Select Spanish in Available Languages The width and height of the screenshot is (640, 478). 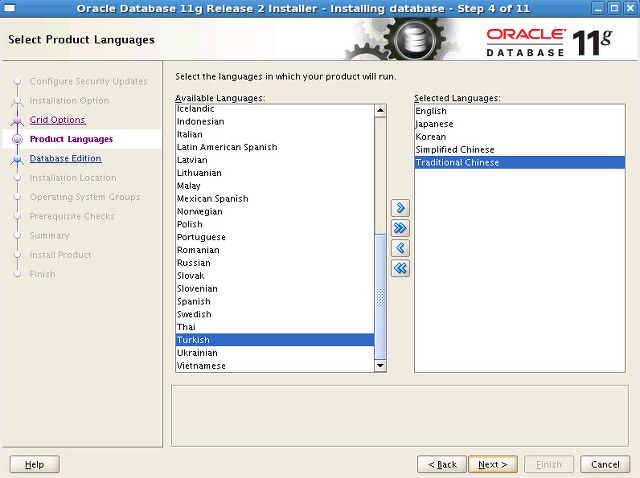275,302
